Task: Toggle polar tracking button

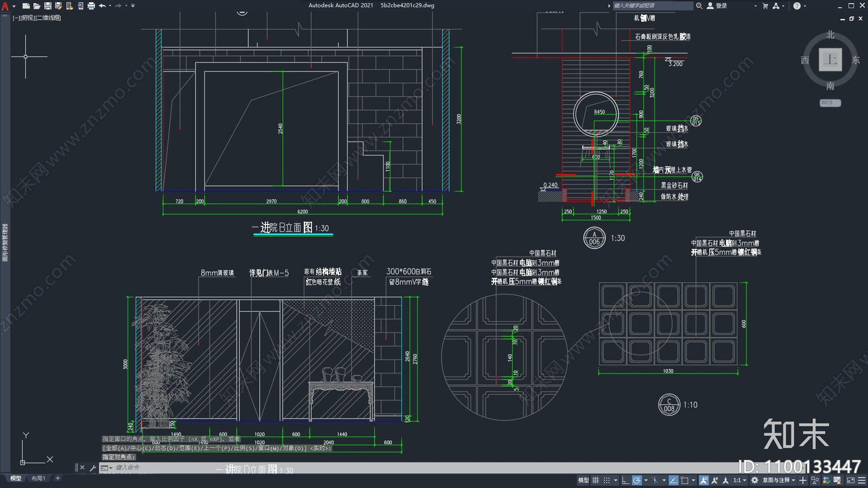Action: click(x=637, y=480)
